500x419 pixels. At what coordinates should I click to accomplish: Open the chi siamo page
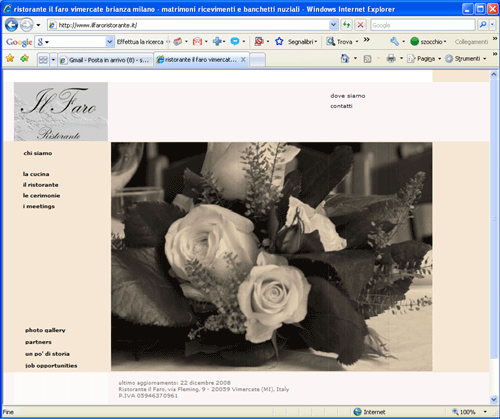click(x=38, y=153)
